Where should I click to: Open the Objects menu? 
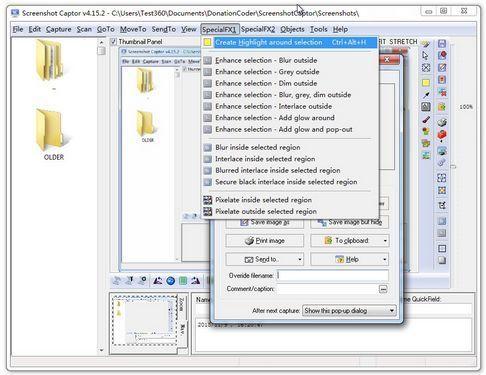292,29
